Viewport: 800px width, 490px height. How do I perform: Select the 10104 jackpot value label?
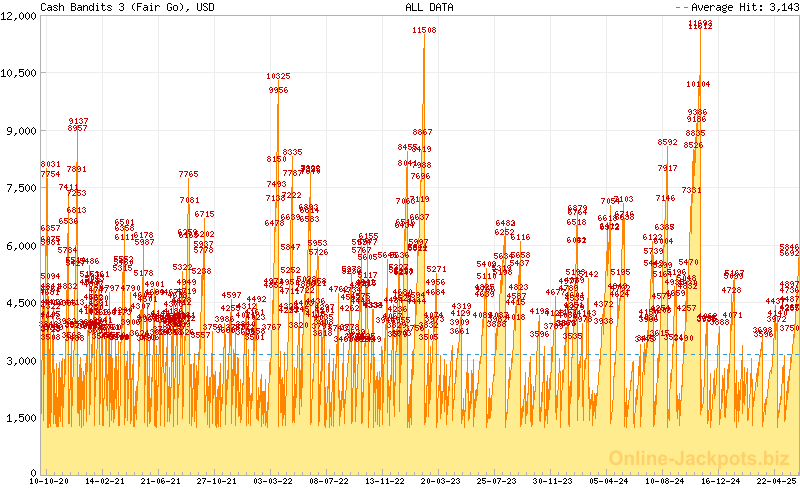coord(699,85)
